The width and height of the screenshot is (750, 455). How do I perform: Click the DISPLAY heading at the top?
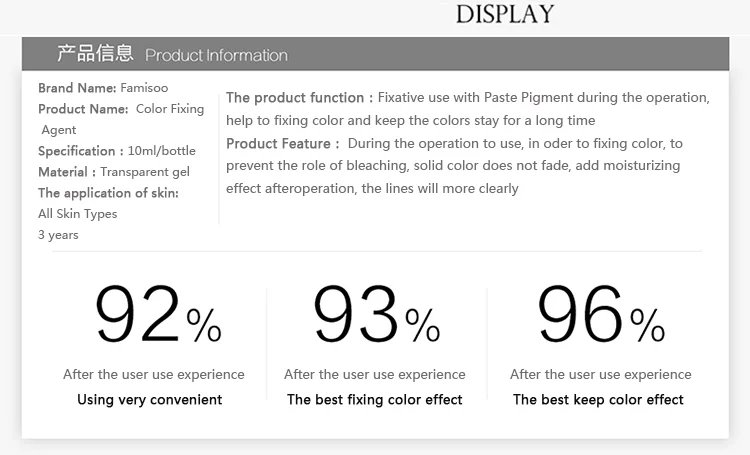click(504, 14)
